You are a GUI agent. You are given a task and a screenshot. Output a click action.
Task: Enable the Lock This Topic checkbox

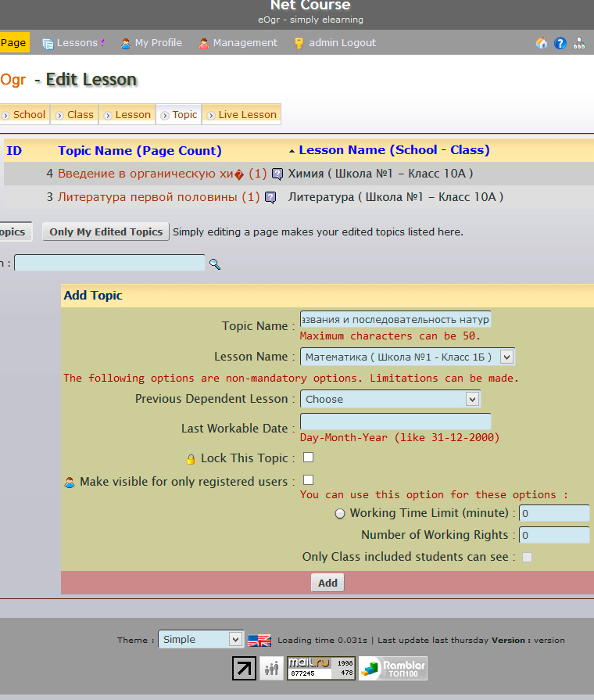(x=309, y=458)
